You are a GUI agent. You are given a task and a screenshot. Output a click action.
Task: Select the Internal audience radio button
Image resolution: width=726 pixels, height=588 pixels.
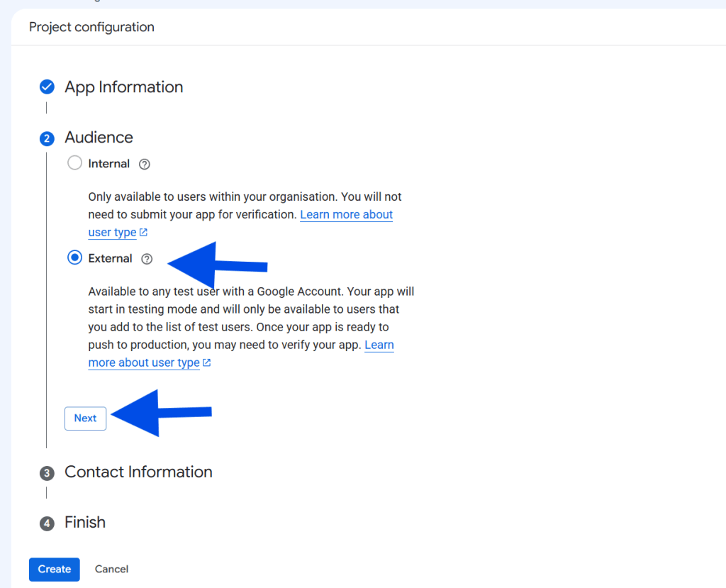coord(74,163)
